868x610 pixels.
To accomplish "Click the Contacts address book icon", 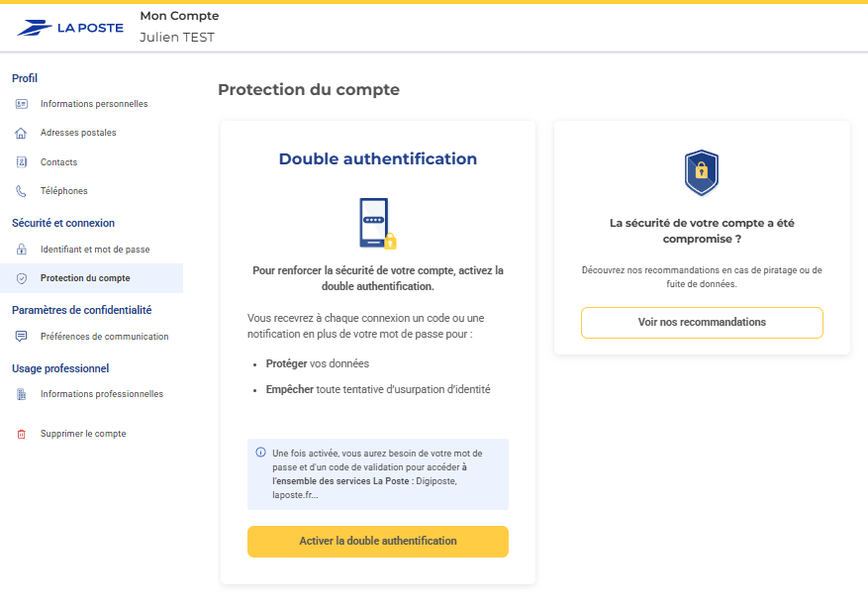I will [22, 162].
